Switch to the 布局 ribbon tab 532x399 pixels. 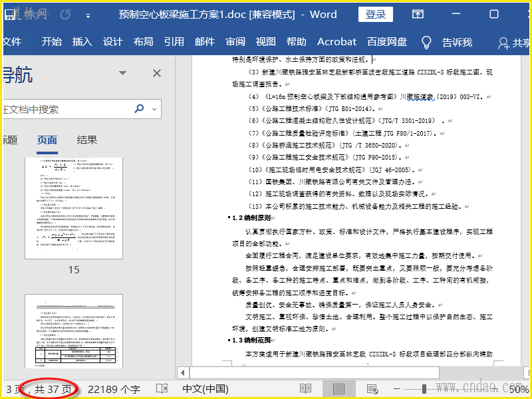click(143, 42)
